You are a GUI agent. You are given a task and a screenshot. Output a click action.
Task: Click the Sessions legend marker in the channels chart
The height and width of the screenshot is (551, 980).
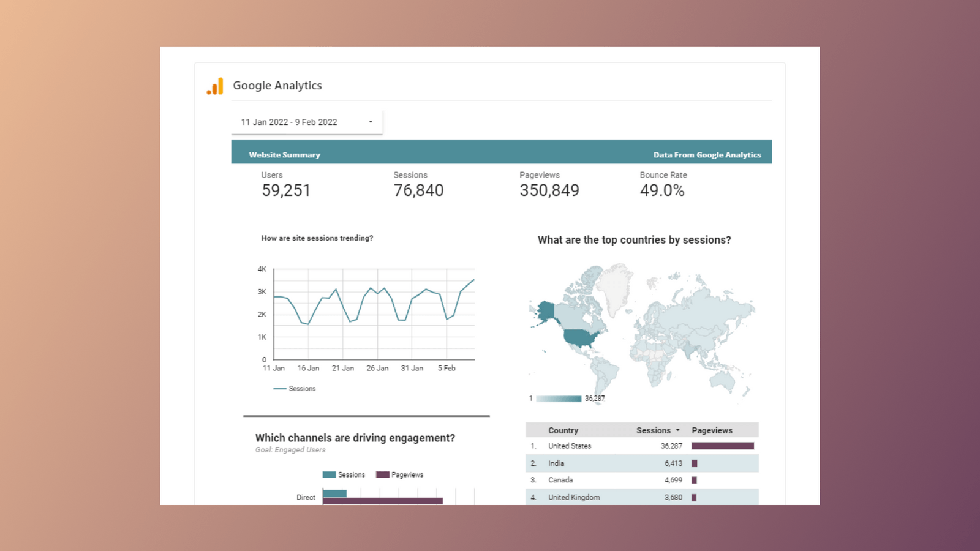tap(328, 474)
